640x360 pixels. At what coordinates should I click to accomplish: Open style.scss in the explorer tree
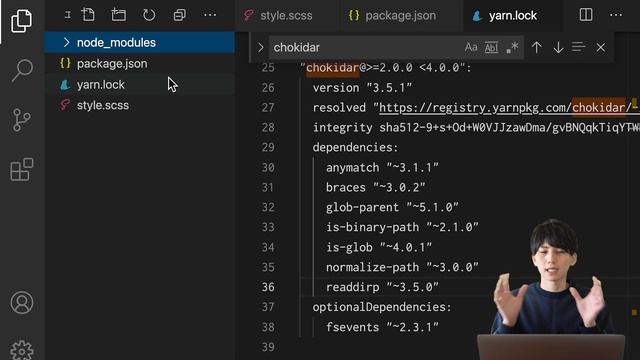140,105
